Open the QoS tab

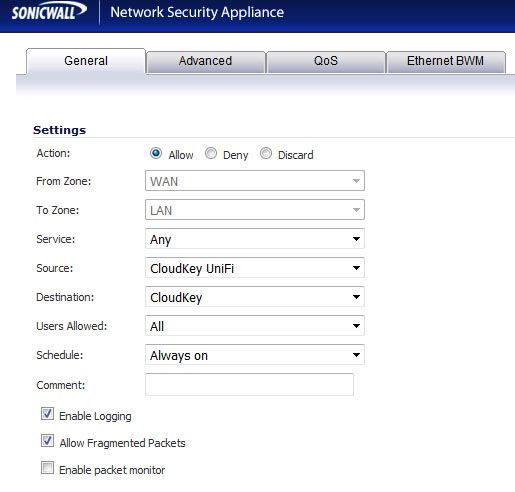coord(326,62)
